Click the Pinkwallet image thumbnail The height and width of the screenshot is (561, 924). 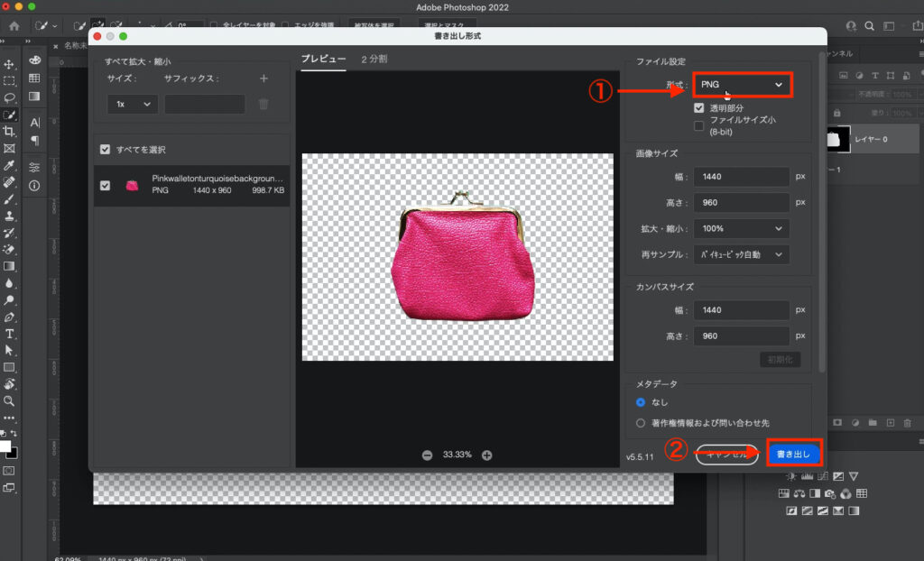[x=134, y=185]
